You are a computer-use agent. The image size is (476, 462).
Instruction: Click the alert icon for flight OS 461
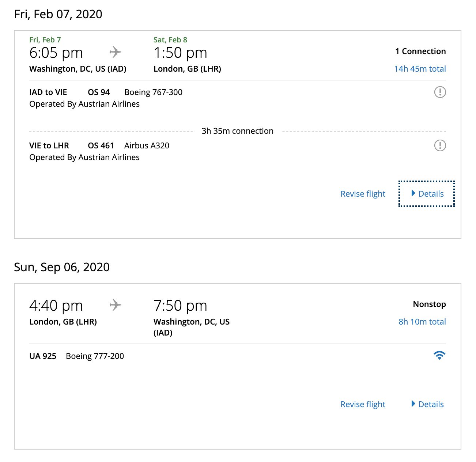click(440, 145)
